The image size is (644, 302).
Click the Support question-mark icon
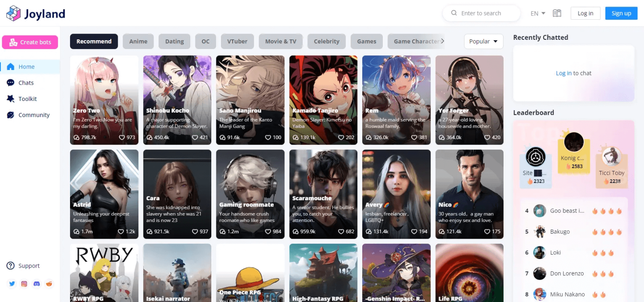10,266
